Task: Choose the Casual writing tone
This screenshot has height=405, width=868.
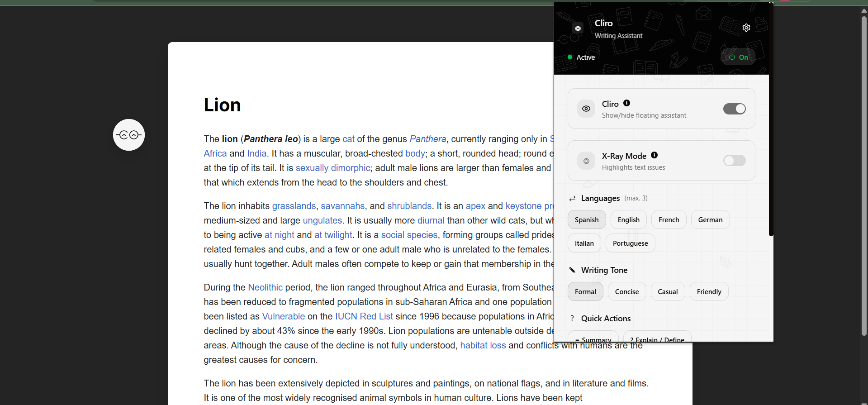Action: click(x=668, y=291)
